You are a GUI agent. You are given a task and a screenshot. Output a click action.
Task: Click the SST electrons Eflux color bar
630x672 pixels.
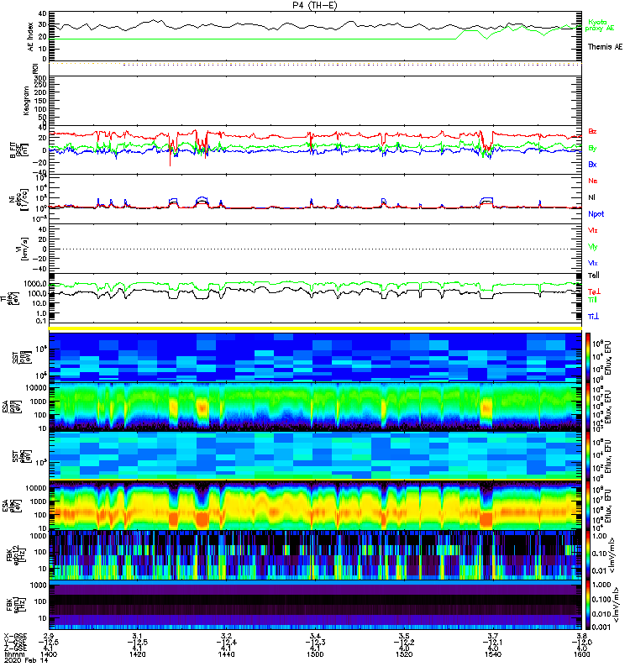(587, 455)
